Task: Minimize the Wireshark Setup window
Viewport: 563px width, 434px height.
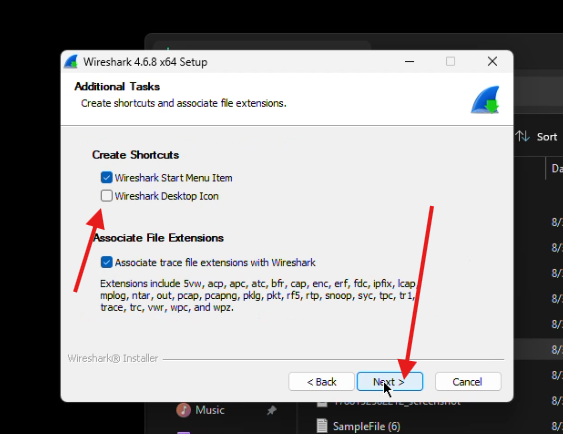Action: (x=409, y=62)
